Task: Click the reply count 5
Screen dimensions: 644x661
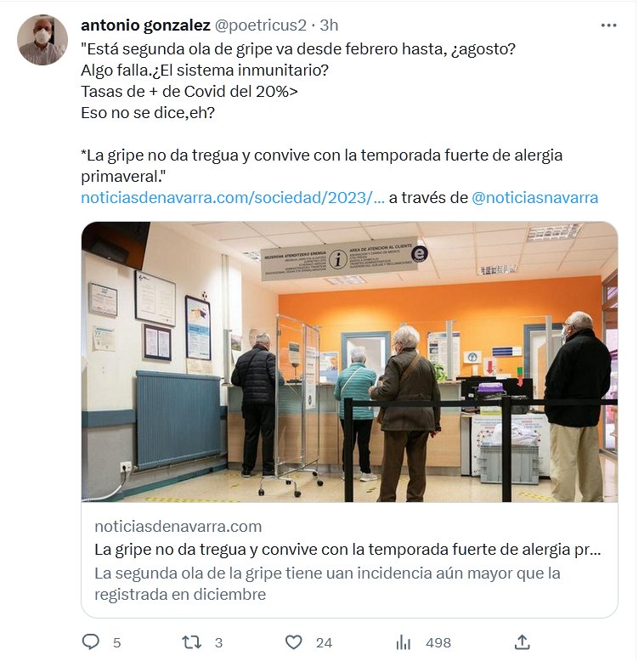Action: [x=116, y=643]
